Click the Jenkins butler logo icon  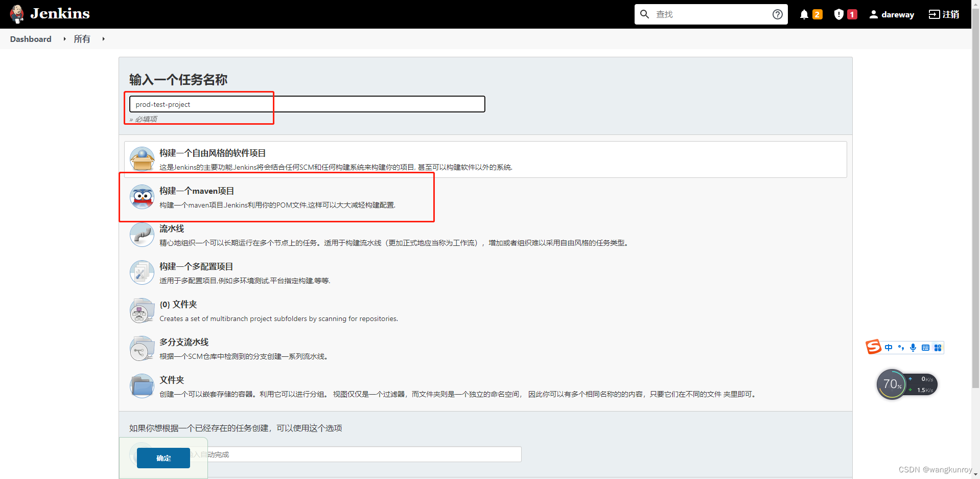pos(17,14)
